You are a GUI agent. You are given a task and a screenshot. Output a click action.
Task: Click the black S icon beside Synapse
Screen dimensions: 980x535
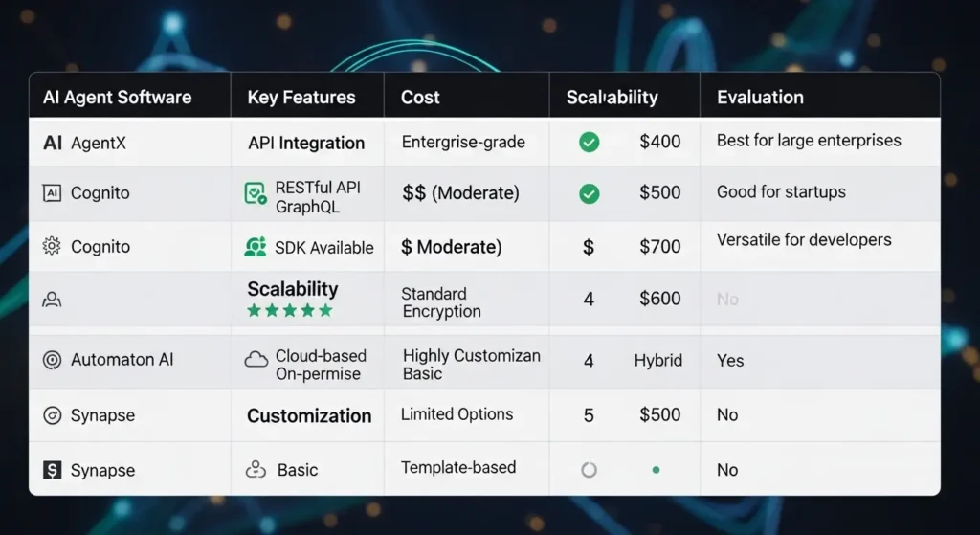[x=53, y=470]
